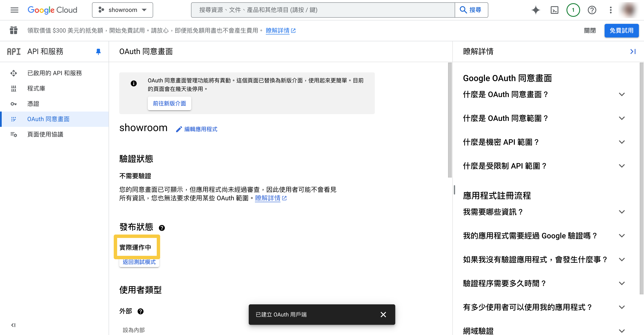The height and width of the screenshot is (335, 644).
Task: Click the info icon in notice box
Action: tap(134, 83)
